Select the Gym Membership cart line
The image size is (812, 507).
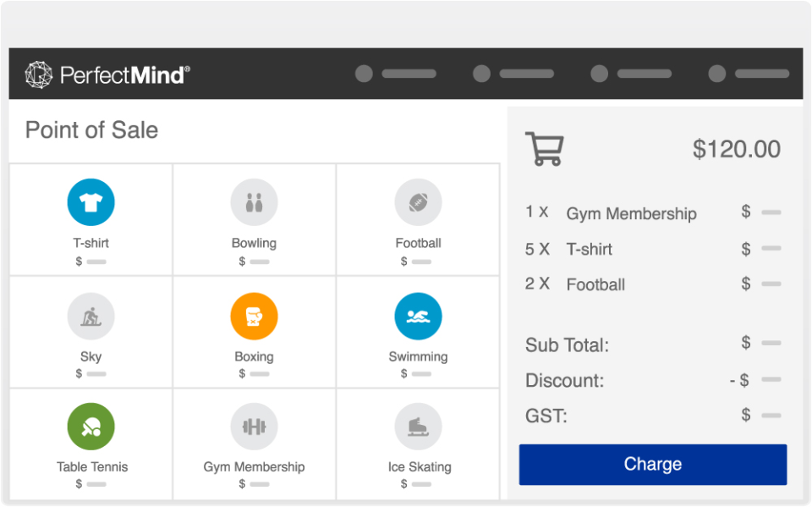(x=631, y=214)
